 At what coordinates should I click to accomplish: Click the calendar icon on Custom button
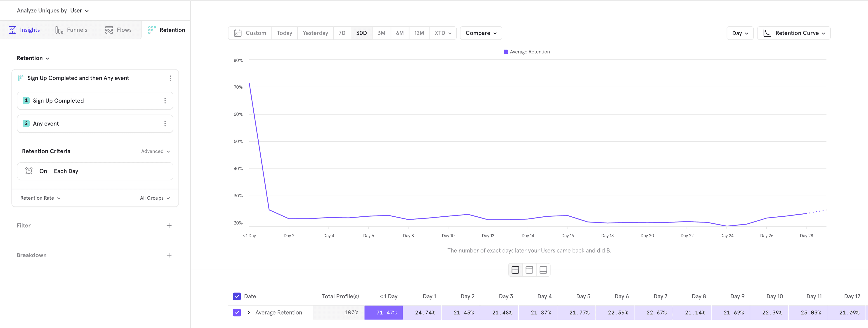click(x=238, y=33)
